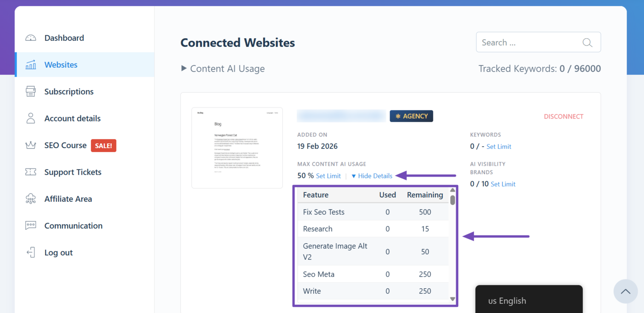Click Set Limit under AI Visibility Brands
Viewport: 644px width, 313px height.
point(503,184)
